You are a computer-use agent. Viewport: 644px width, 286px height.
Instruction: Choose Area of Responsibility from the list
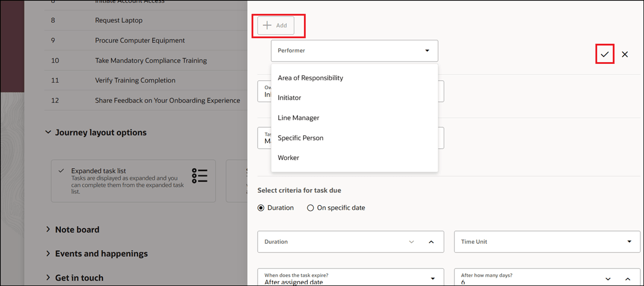[310, 78]
